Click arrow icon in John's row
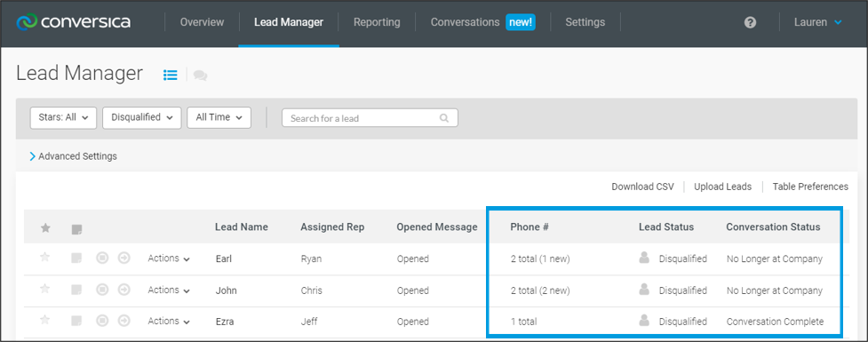 (124, 290)
